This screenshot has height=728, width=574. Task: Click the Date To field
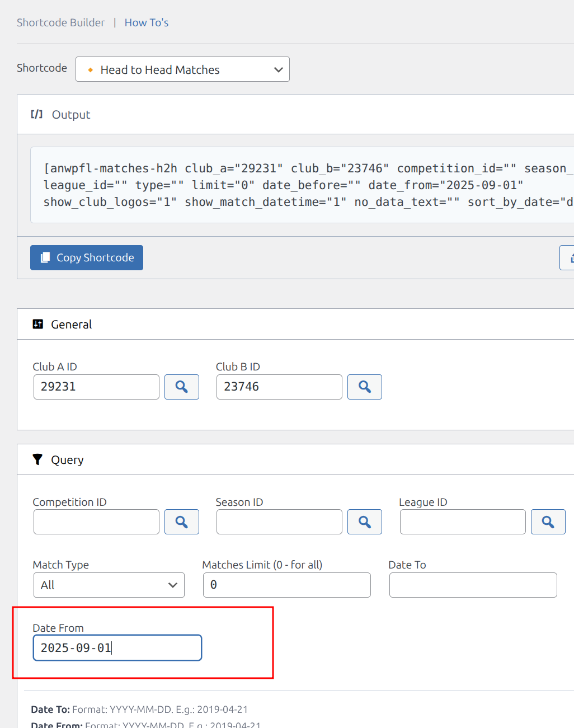pos(473,585)
